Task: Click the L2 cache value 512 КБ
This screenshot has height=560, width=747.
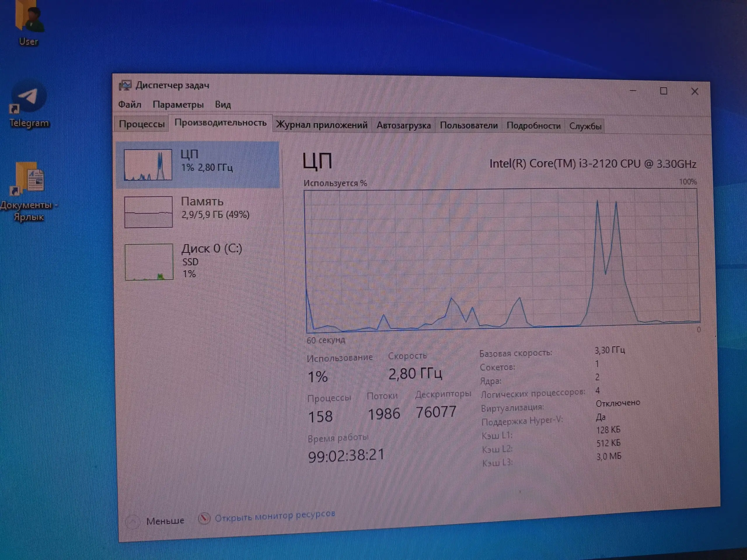Action: coord(608,443)
